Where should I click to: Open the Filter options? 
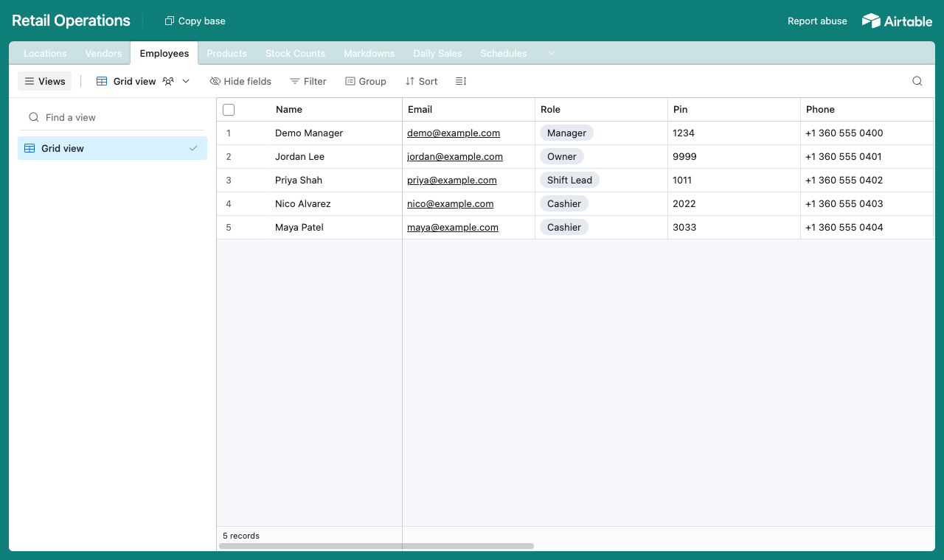pyautogui.click(x=308, y=81)
